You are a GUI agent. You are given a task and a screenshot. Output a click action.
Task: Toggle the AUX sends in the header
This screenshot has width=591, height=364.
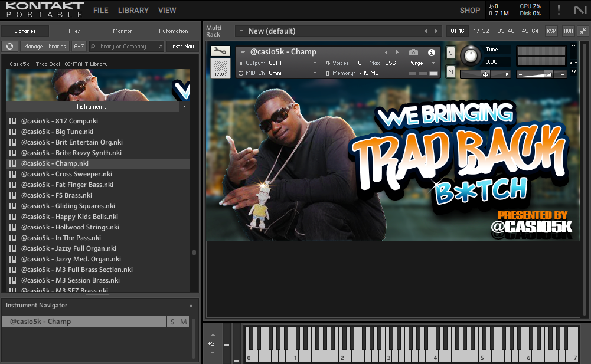(x=573, y=63)
